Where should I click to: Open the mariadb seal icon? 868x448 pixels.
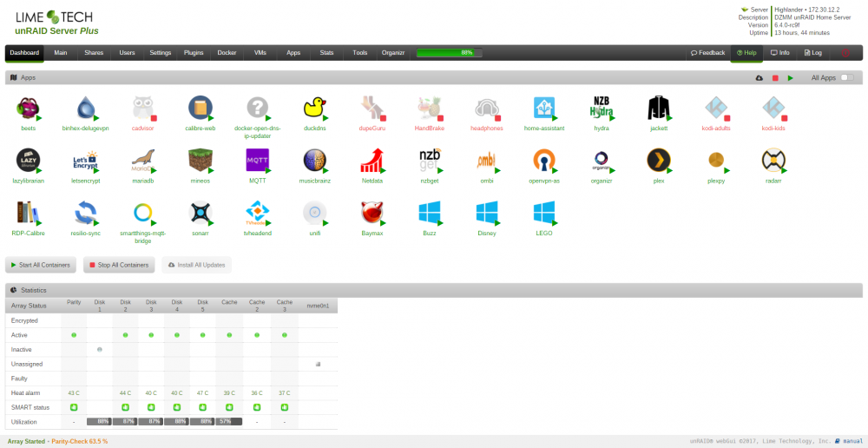coord(143,160)
